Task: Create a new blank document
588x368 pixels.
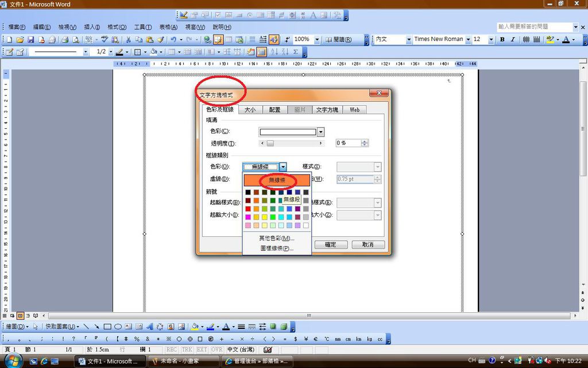Action: [x=9, y=40]
